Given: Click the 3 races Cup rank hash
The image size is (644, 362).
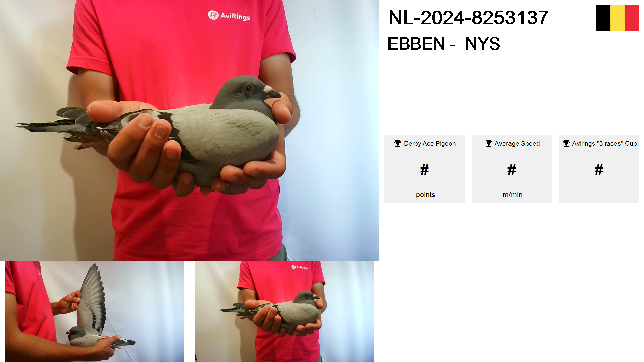Looking at the screenshot, I should click(599, 170).
